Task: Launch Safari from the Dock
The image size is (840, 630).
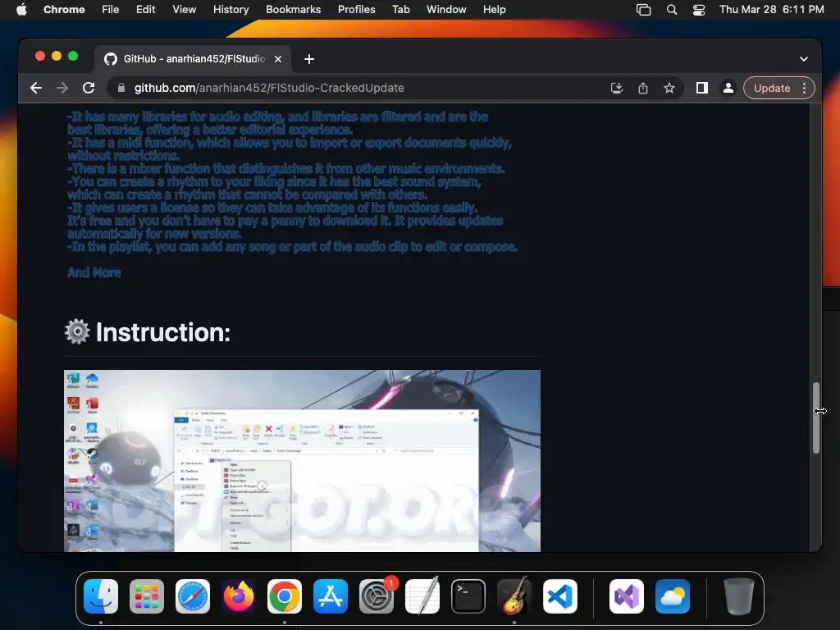Action: pyautogui.click(x=193, y=596)
